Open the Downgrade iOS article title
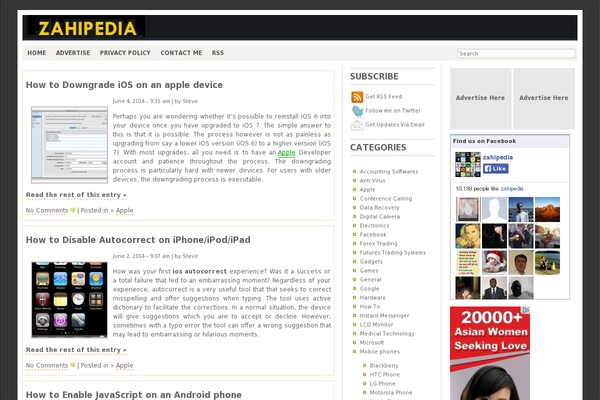 pos(124,85)
